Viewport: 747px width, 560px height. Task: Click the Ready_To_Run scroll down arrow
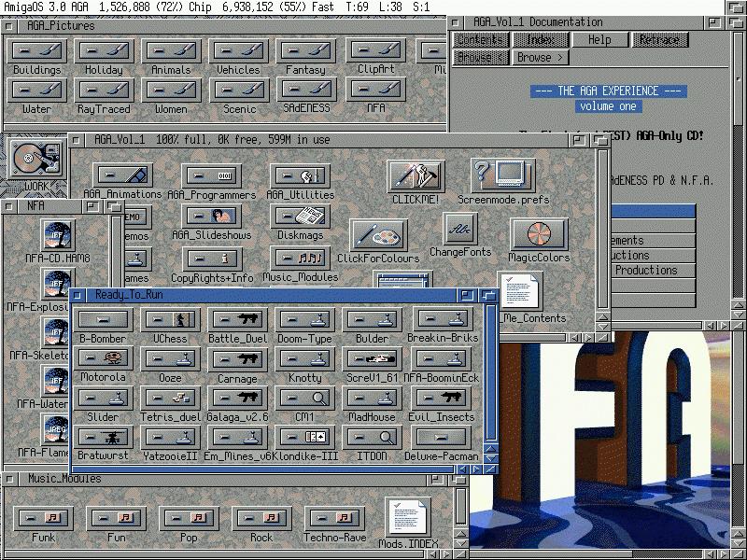(x=491, y=458)
